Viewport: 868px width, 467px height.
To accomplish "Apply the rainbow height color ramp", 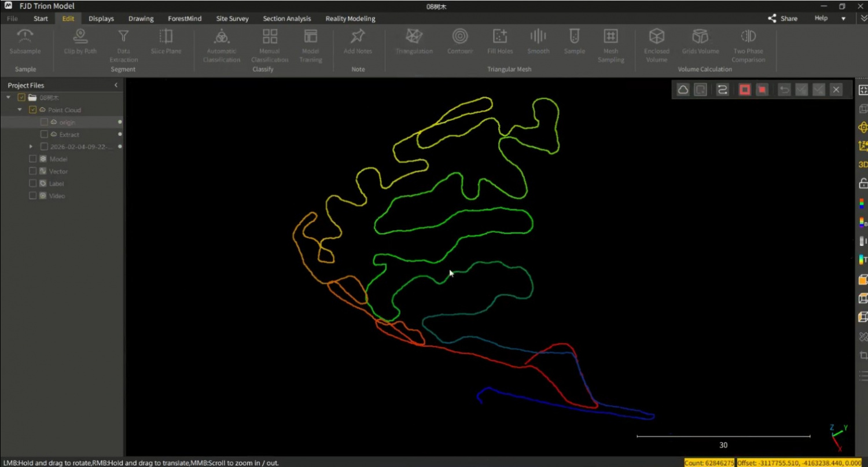I will pos(862,203).
